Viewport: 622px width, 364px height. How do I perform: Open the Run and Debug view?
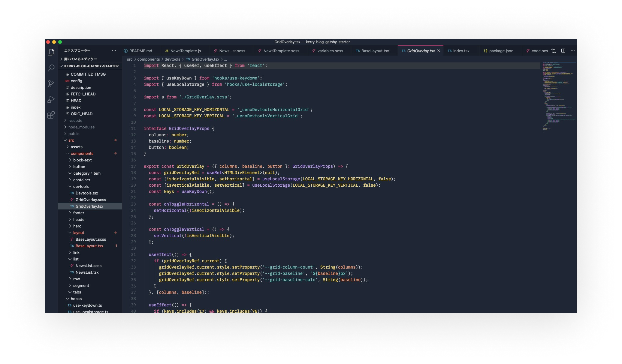[51, 99]
